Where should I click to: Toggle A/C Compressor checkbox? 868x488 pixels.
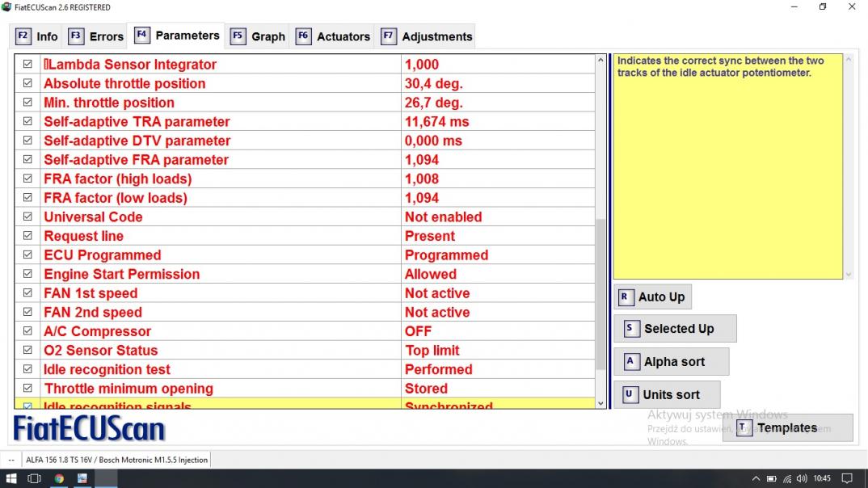27,331
